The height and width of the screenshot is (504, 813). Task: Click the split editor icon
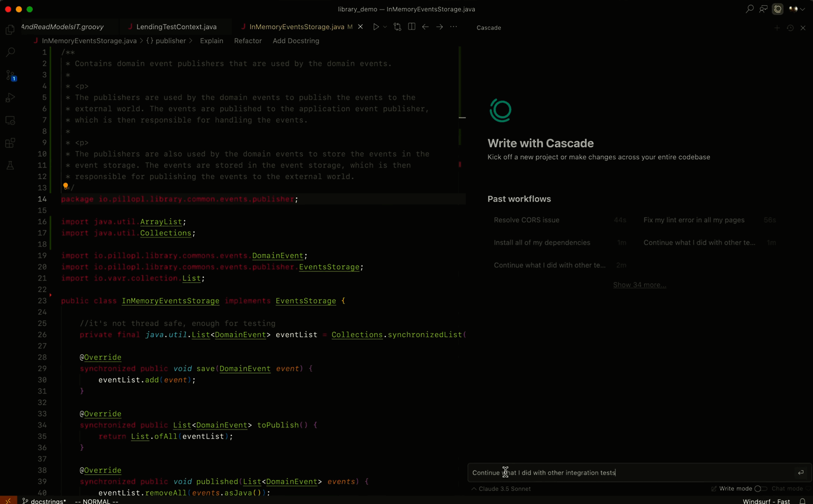pos(412,27)
